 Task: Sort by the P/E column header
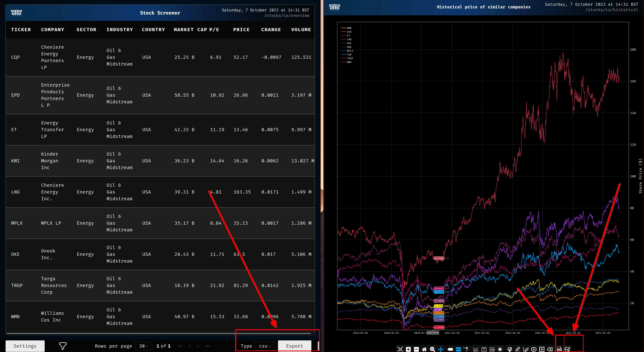pyautogui.click(x=214, y=30)
